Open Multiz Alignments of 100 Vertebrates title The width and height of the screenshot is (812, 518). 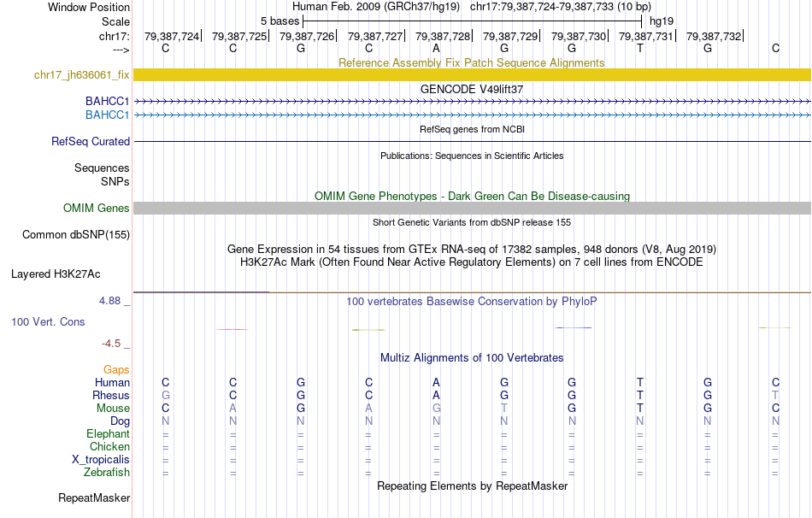pos(472,358)
